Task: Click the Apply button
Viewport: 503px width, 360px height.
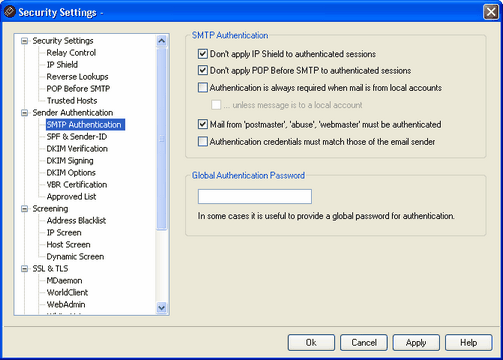Action: pos(416,343)
